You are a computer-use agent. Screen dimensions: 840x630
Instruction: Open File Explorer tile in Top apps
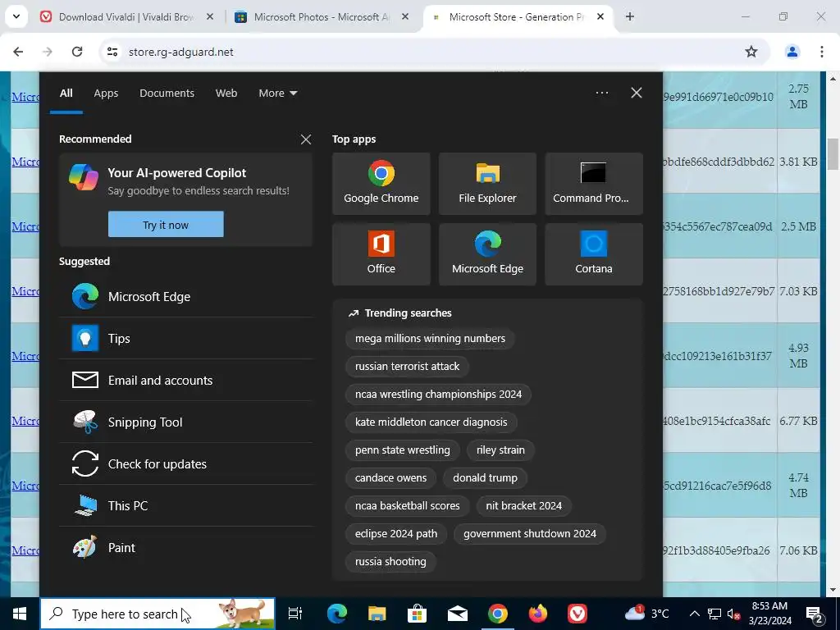(x=487, y=183)
